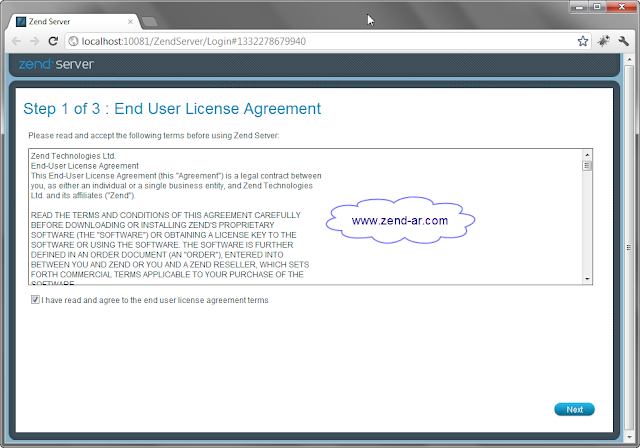The height and width of the screenshot is (448, 640).
Task: Click the 'Zend Technologies Ltd.' line
Action: pos(73,156)
